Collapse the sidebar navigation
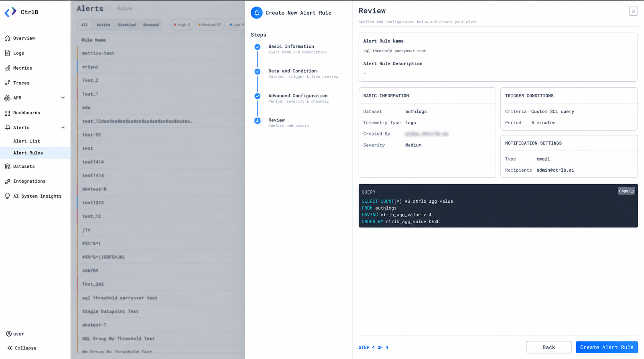 coord(22,348)
